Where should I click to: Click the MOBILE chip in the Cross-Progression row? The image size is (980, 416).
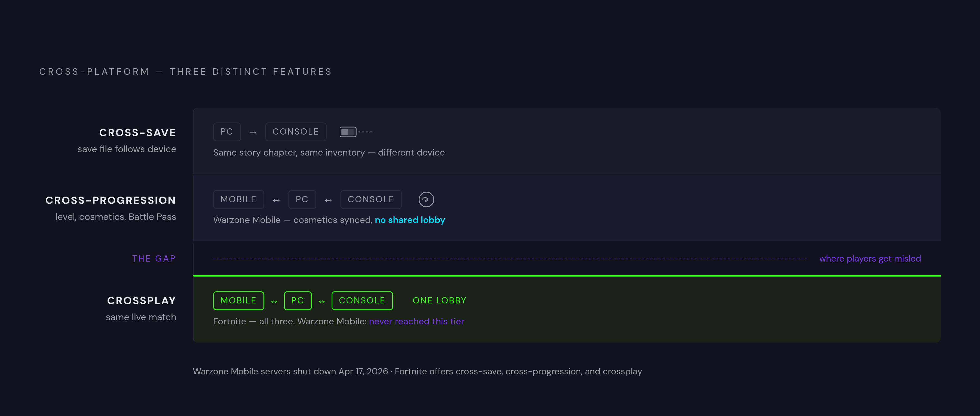[x=238, y=200]
